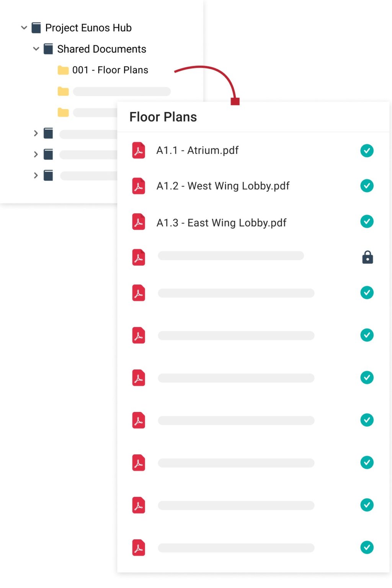Collapse the Shared Documents chevron
The width and height of the screenshot is (392, 588).
tap(36, 49)
